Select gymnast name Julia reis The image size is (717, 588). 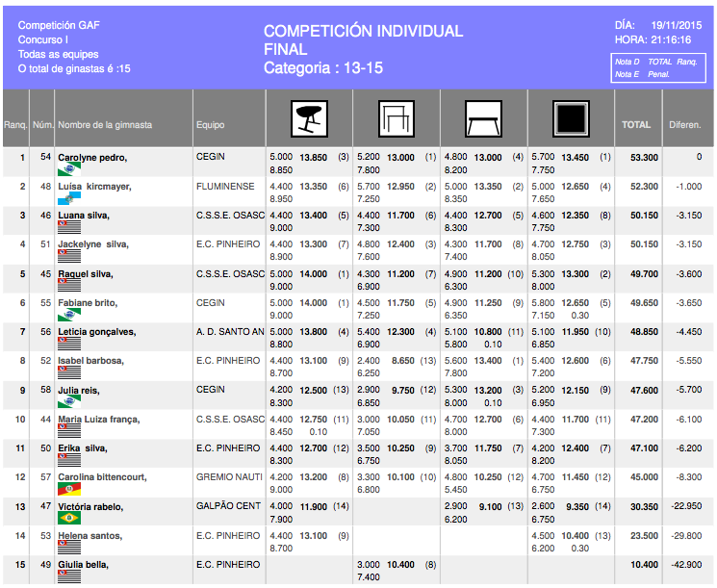coord(79,391)
